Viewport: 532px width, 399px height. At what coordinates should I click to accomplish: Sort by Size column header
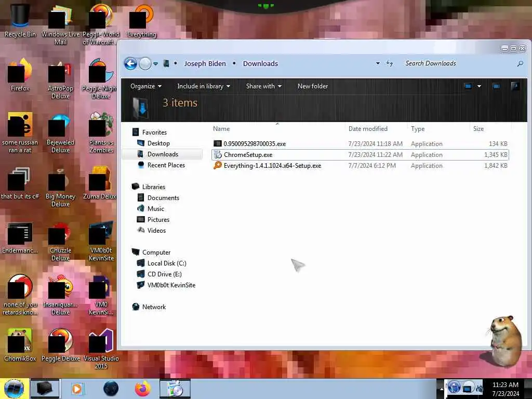coord(490,129)
